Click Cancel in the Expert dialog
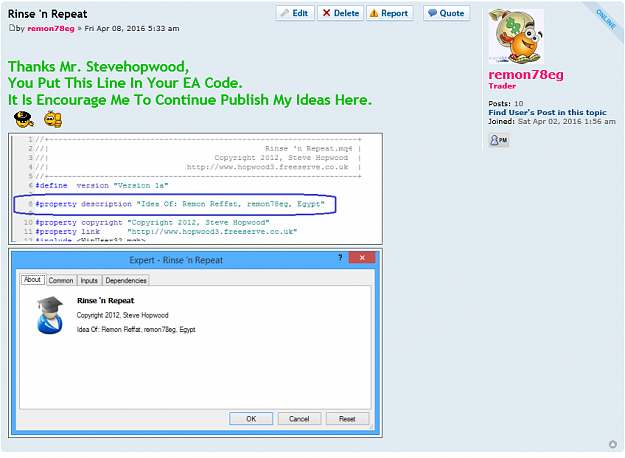The image size is (625, 458). pyautogui.click(x=299, y=419)
